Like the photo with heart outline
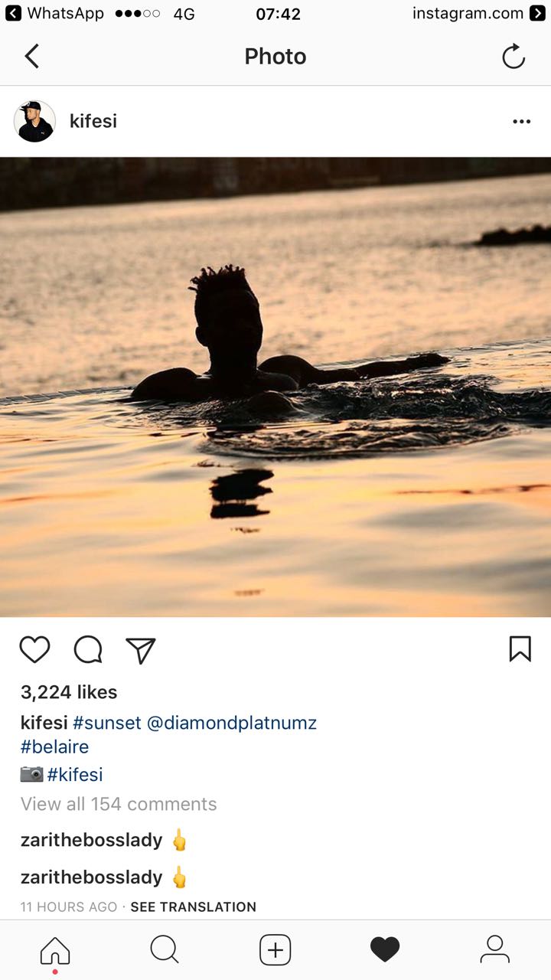Viewport: 551px width, 980px height. coord(34,649)
